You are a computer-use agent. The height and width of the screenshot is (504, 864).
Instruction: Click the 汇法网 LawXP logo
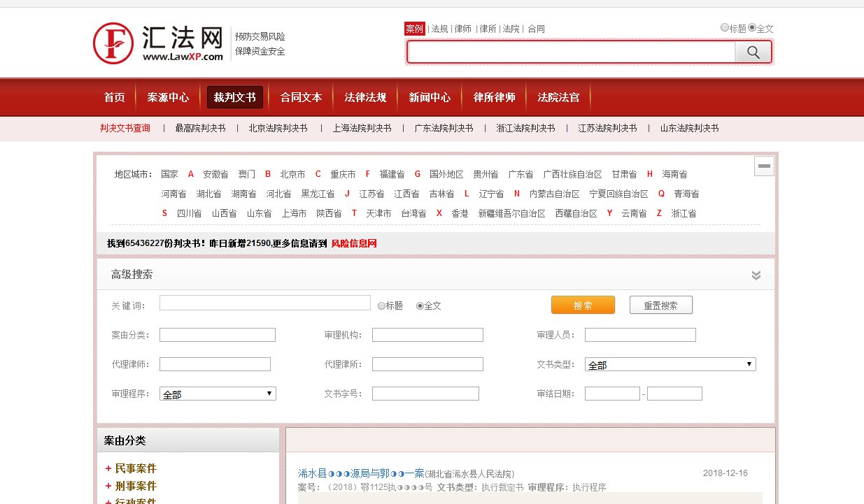point(157,42)
